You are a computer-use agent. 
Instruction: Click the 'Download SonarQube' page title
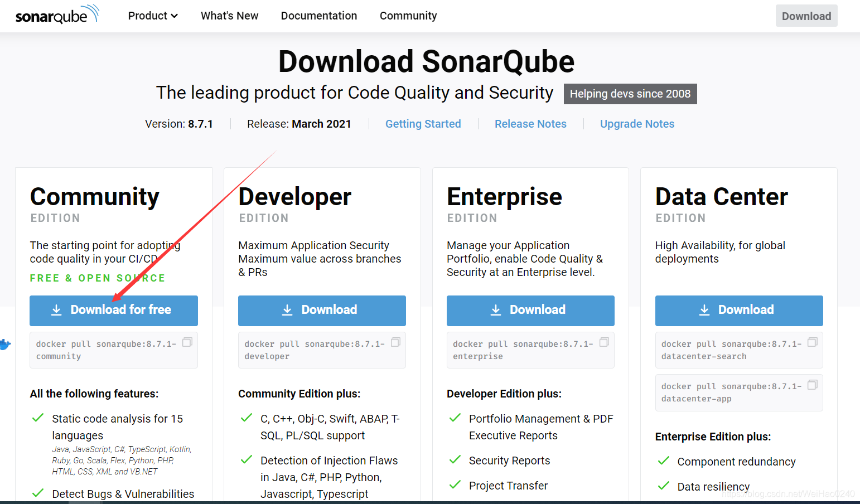tap(427, 61)
